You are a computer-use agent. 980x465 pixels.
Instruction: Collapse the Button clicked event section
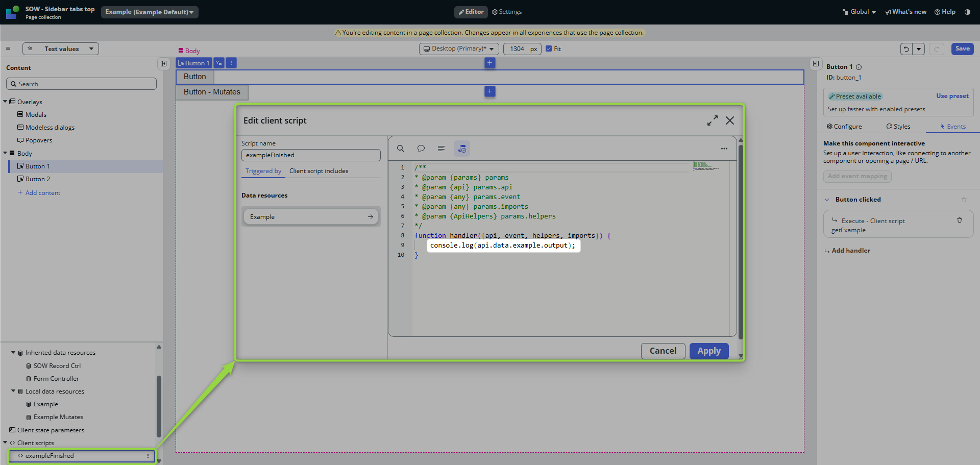pyautogui.click(x=827, y=200)
